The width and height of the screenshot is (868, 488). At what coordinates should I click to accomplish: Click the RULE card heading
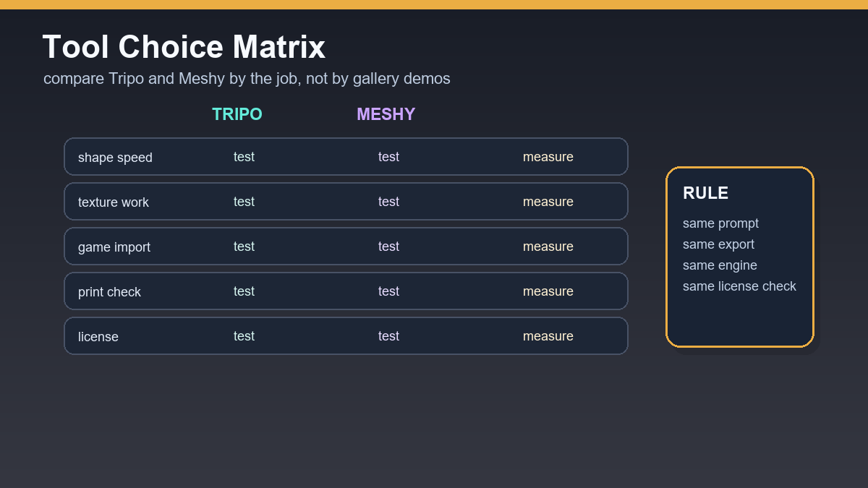pos(706,193)
